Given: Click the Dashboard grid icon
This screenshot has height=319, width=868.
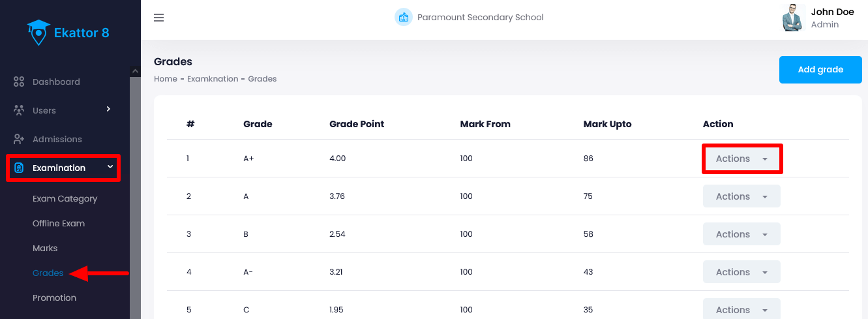Looking at the screenshot, I should click(19, 82).
